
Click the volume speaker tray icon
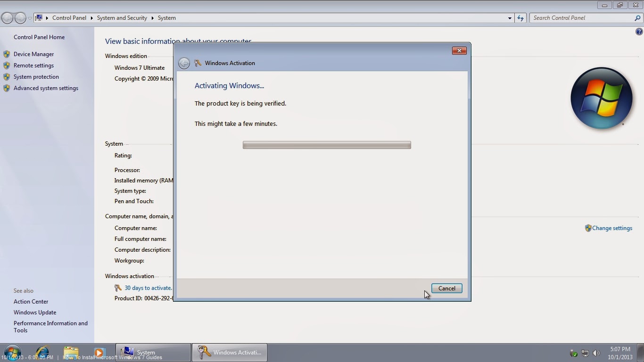point(596,353)
